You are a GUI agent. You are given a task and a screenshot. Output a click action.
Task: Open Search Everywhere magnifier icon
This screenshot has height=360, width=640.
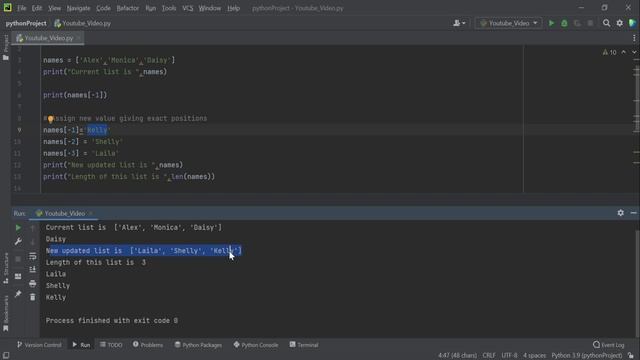point(607,23)
